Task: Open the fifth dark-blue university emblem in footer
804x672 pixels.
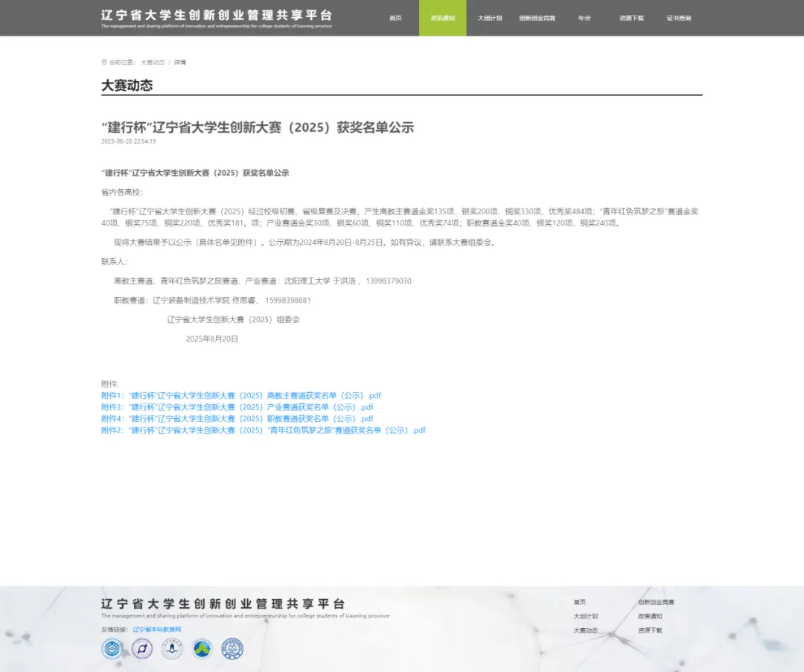Action: 232,649
